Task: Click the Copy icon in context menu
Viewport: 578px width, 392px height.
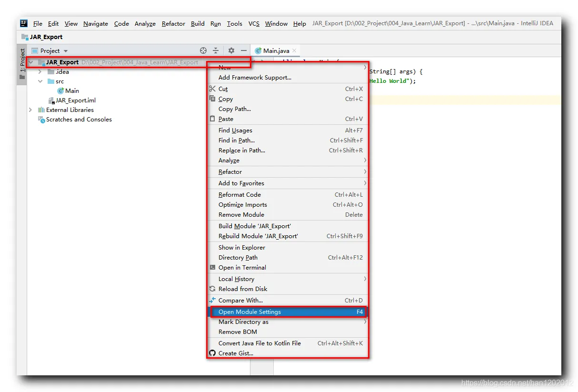Action: click(212, 99)
